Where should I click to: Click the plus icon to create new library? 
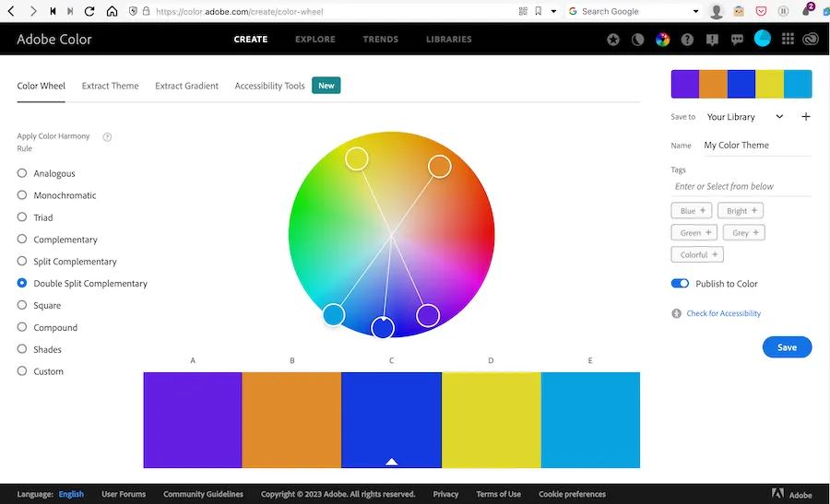tap(806, 116)
